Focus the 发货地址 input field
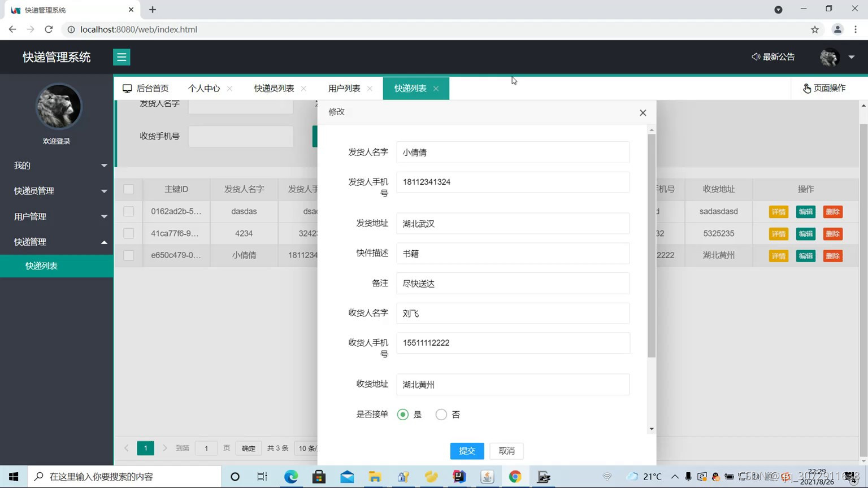This screenshot has height=488, width=868. point(513,224)
